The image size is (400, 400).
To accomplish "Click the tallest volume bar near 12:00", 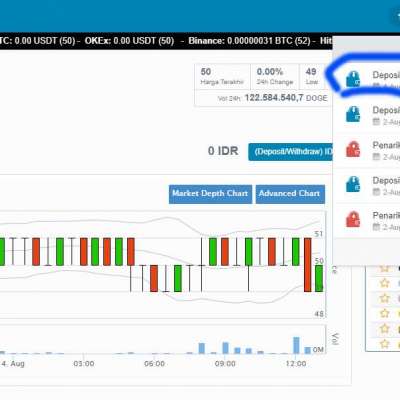I will point(296,345).
